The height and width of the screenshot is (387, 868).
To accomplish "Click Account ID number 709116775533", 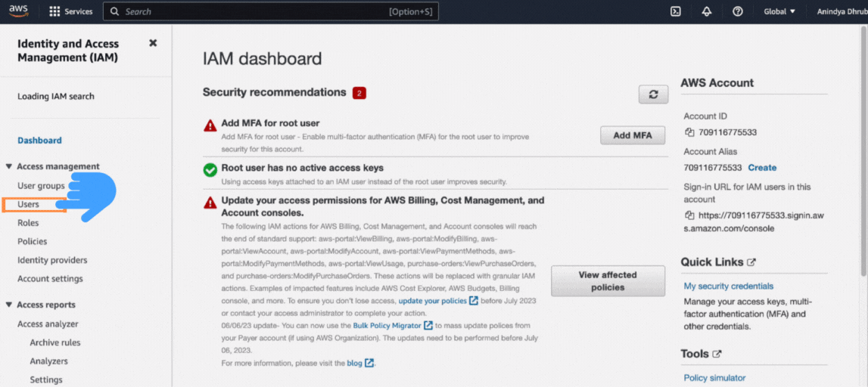I will pos(727,133).
